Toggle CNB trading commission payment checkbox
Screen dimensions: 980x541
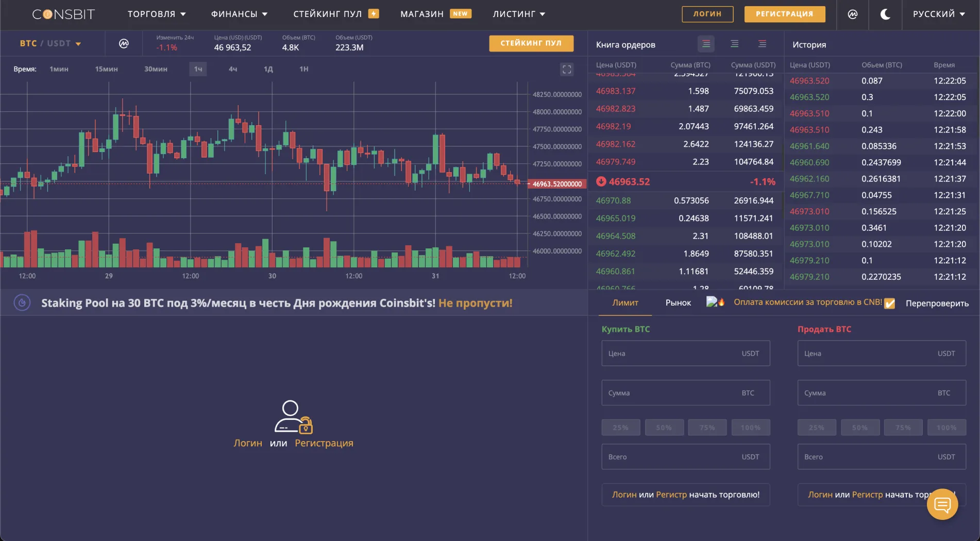[x=890, y=303]
